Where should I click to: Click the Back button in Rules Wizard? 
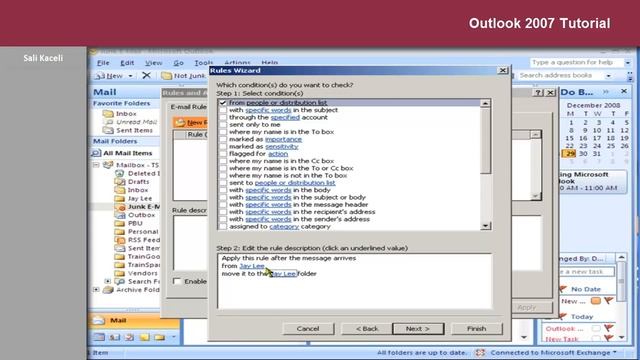367,329
